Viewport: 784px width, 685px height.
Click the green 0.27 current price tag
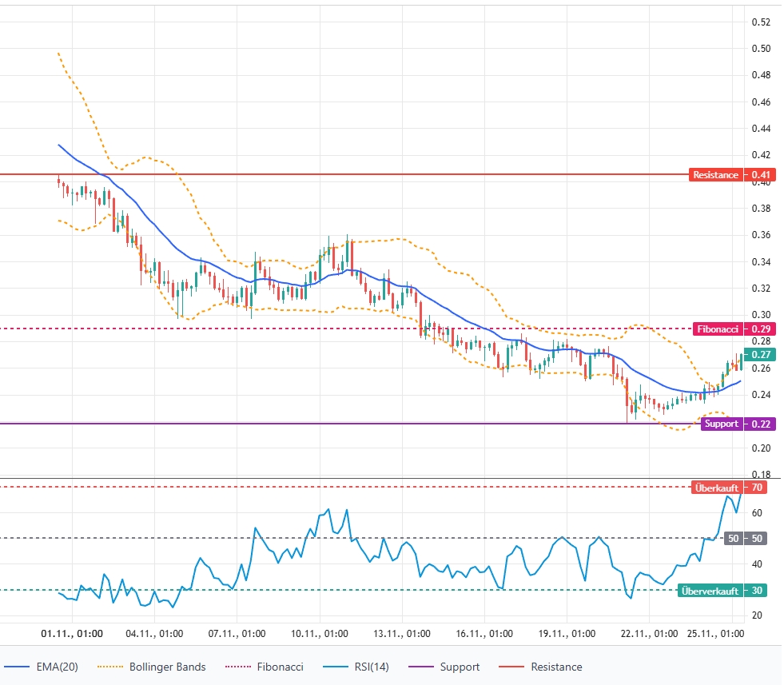[x=760, y=354]
